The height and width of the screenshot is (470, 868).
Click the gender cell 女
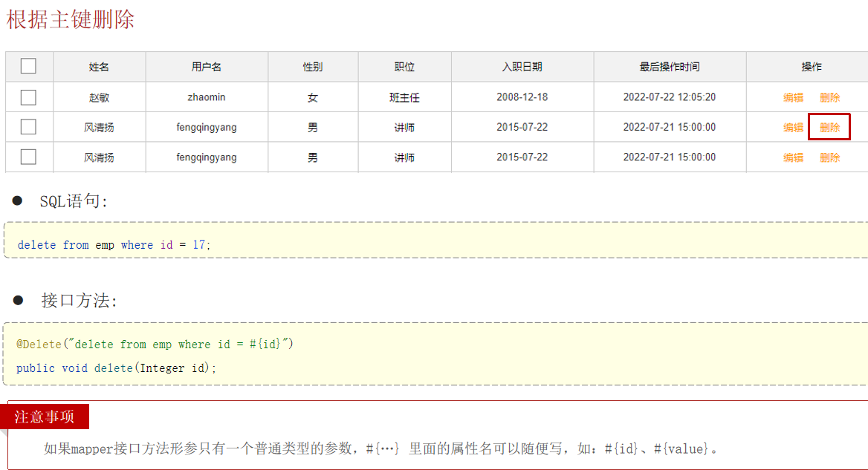[313, 97]
